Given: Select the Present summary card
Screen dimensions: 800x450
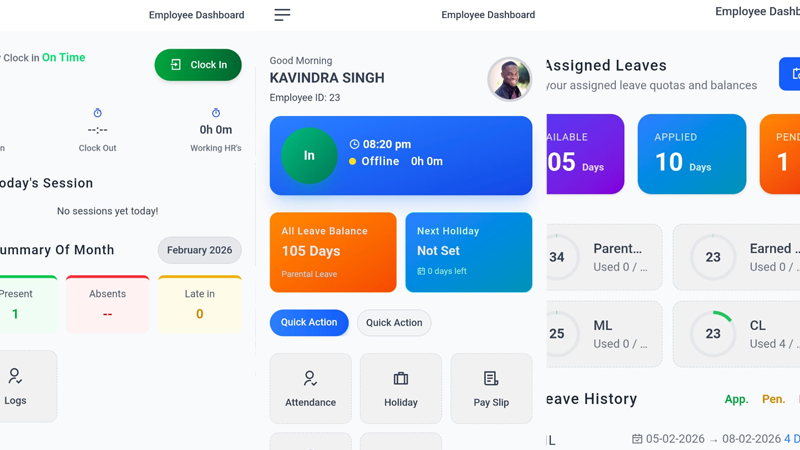Looking at the screenshot, I should click(x=28, y=304).
